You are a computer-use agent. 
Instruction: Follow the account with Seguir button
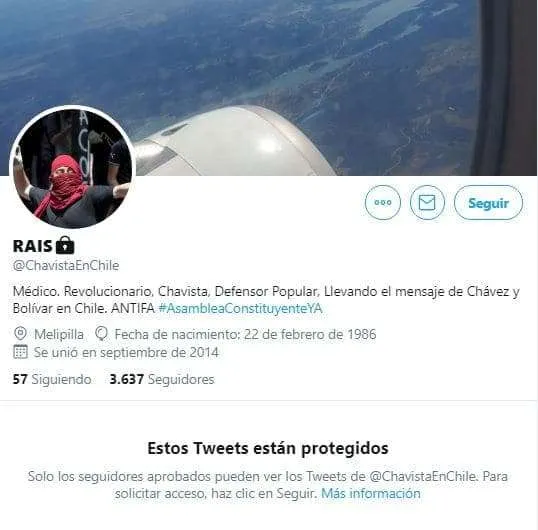pyautogui.click(x=488, y=203)
